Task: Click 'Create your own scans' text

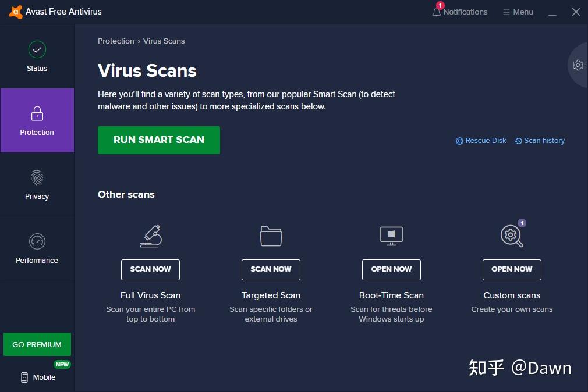Action: click(x=512, y=309)
